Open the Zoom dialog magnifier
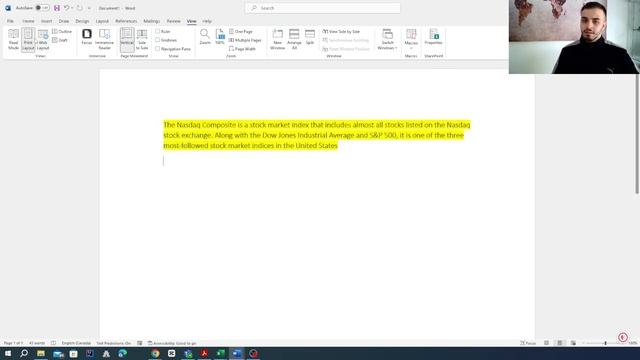 pos(205,37)
